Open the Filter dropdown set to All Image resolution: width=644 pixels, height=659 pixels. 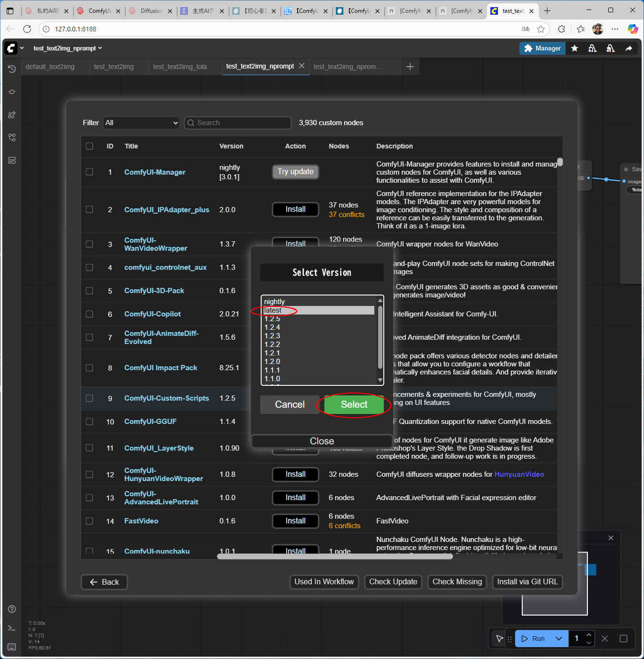141,123
